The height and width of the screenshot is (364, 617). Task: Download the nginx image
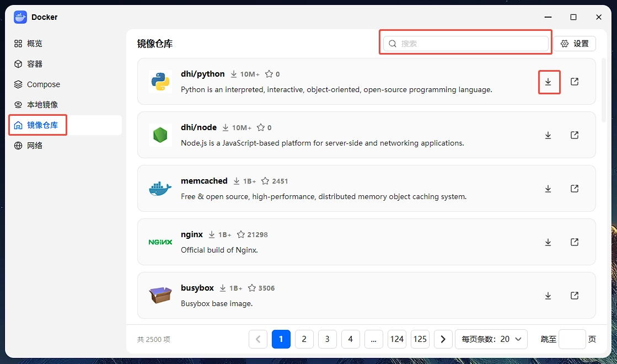click(548, 243)
